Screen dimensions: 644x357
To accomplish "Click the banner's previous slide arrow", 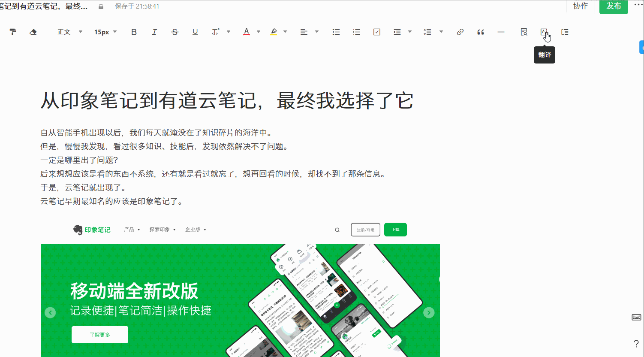I will click(50, 312).
